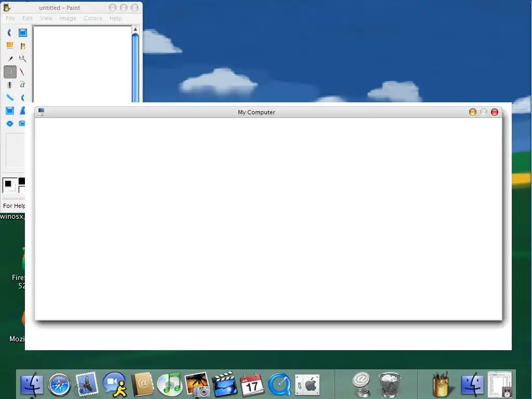Viewport: 532px width, 399px height.
Task: Choose the Line tool in Paint
Action: 10,98
